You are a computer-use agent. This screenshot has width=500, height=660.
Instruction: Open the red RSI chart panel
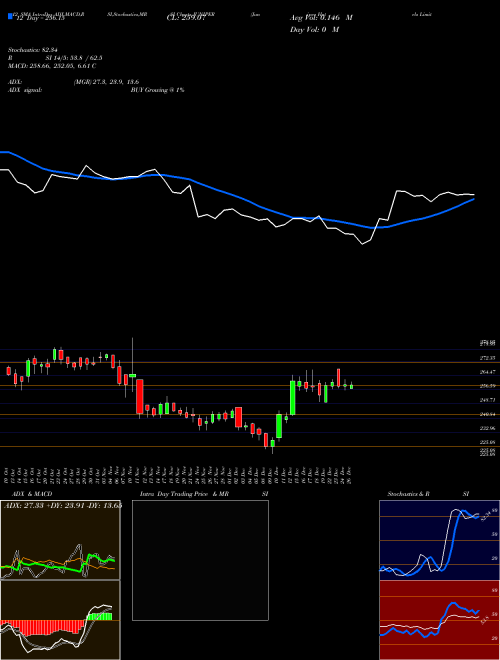[x=439, y=620]
